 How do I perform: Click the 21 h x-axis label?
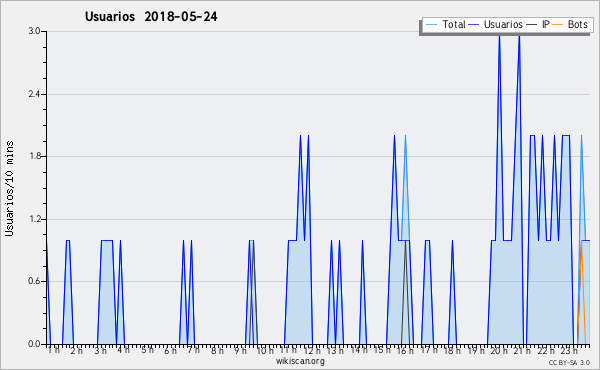[522, 350]
